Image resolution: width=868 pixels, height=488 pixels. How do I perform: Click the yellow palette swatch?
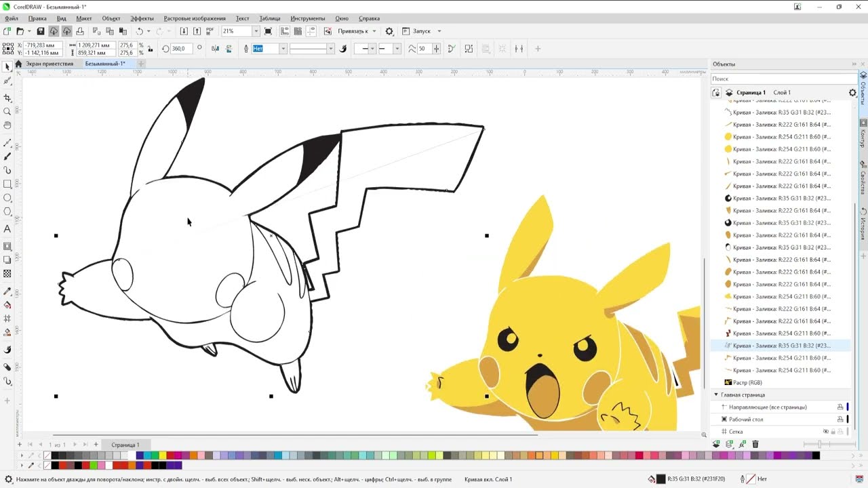(164, 455)
